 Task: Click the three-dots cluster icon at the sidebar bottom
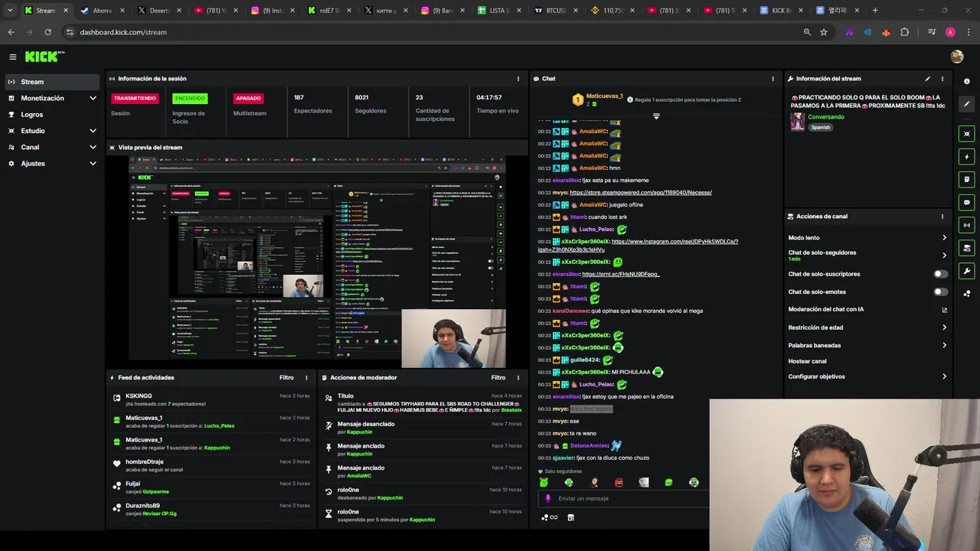coord(966,293)
